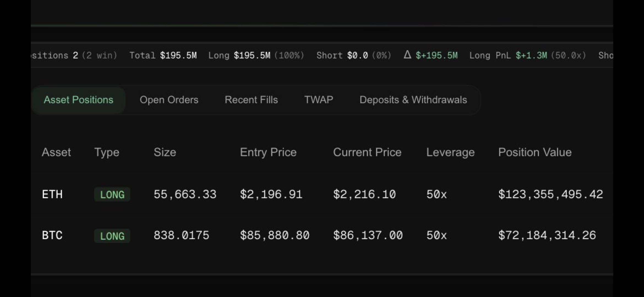Screen dimensions: 644x297
Task: Open the Deposits & Withdrawals tab
Action: tap(413, 100)
